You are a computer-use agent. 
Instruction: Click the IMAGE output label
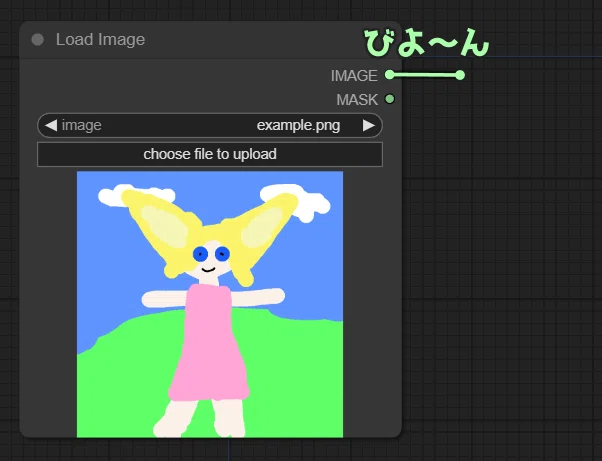(354, 76)
